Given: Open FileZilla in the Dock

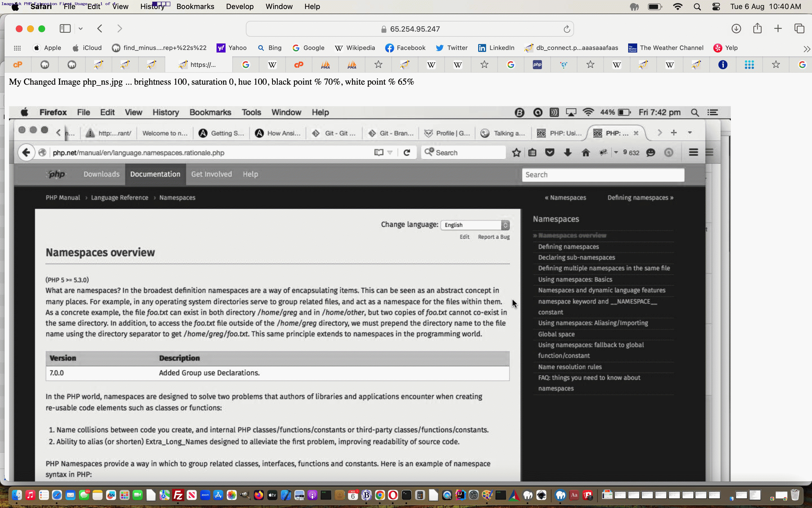Looking at the screenshot, I should tap(178, 495).
